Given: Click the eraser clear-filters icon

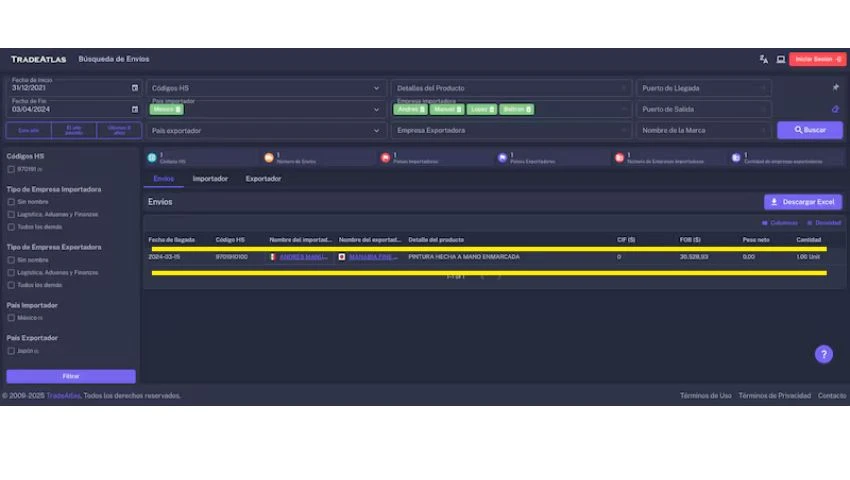Looking at the screenshot, I should [835, 109].
